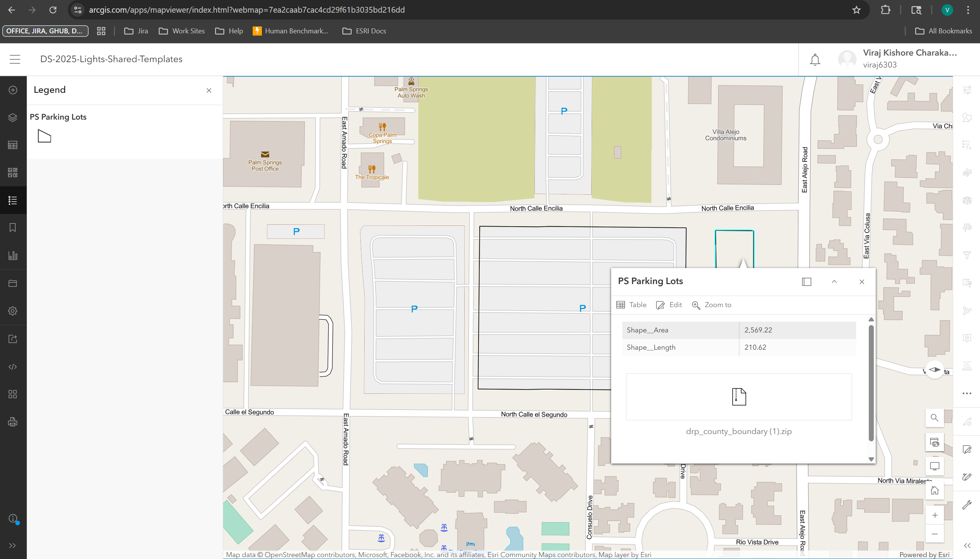Click the map search magnifier button

(935, 418)
